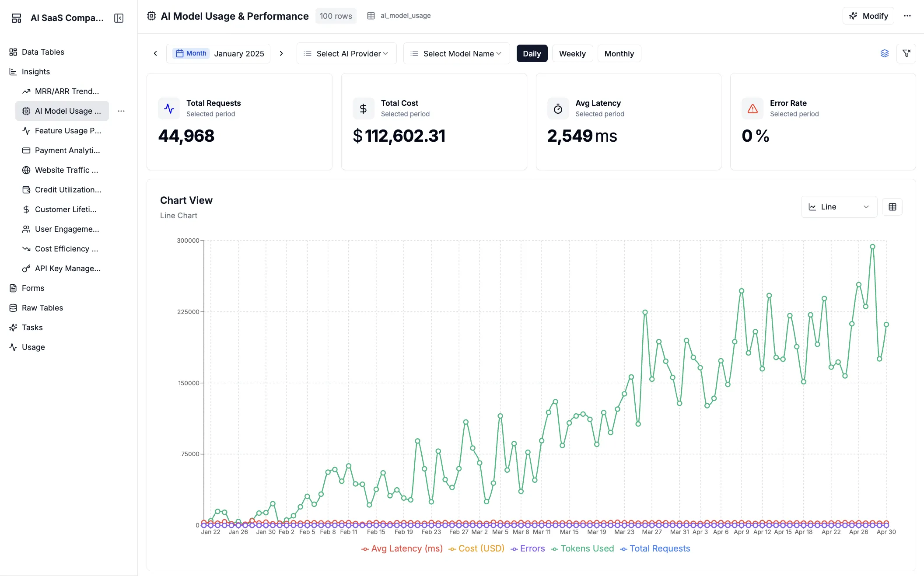Collapse the sidebar panel icon
The width and height of the screenshot is (924, 576).
pyautogui.click(x=119, y=18)
